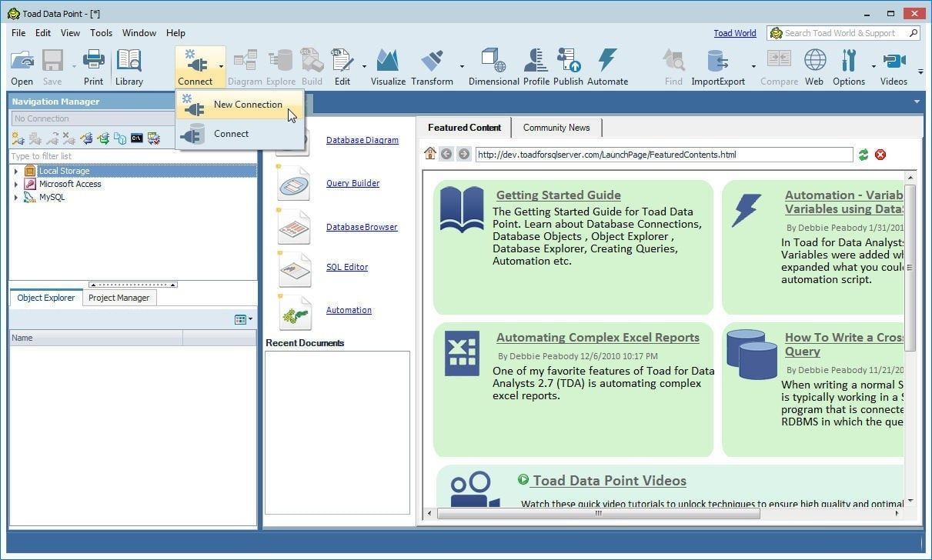Open the Videos camera icon

point(894,61)
